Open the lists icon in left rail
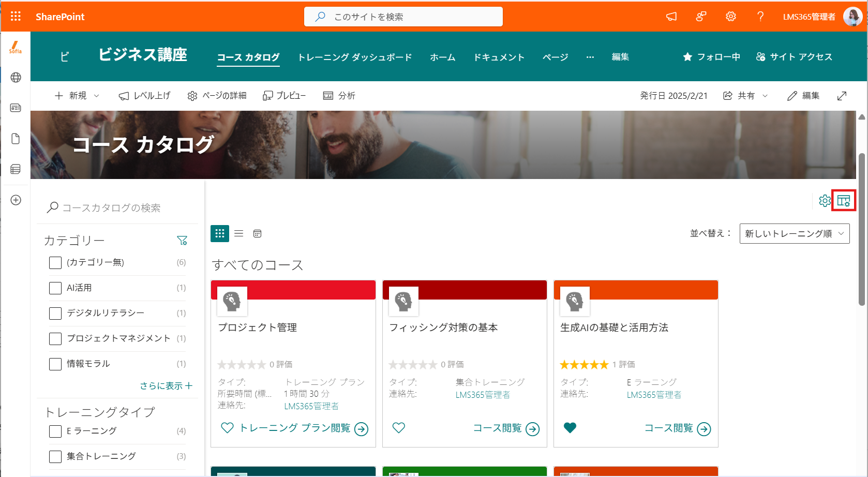868x477 pixels. [16, 169]
